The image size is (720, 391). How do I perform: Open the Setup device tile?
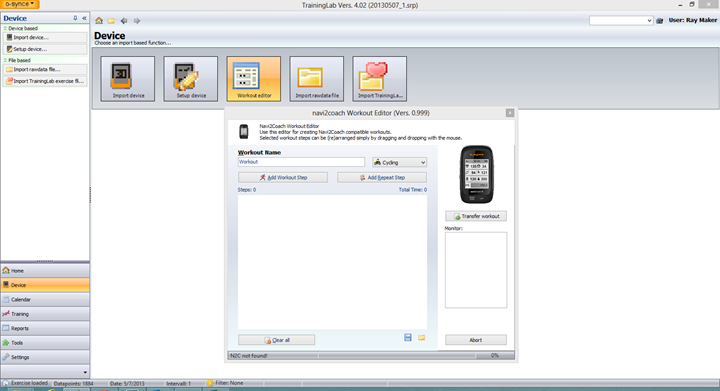point(191,79)
